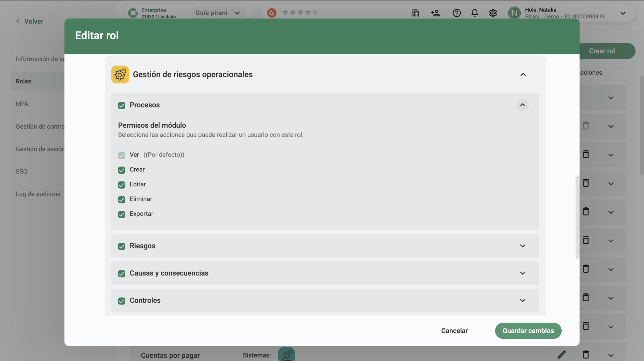Click the modal vertical scrollbar
The image size is (644, 361).
[x=577, y=217]
